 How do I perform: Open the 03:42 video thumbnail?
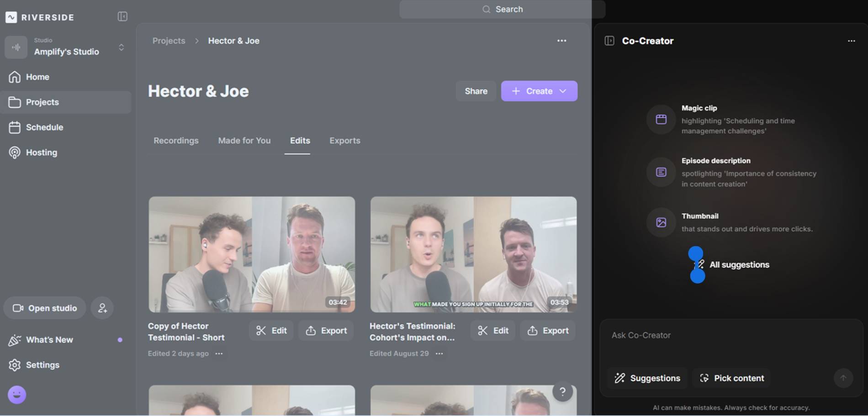tap(252, 254)
